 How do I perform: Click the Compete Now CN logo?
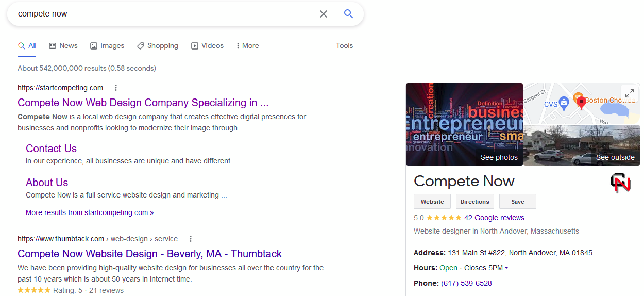pos(621,183)
